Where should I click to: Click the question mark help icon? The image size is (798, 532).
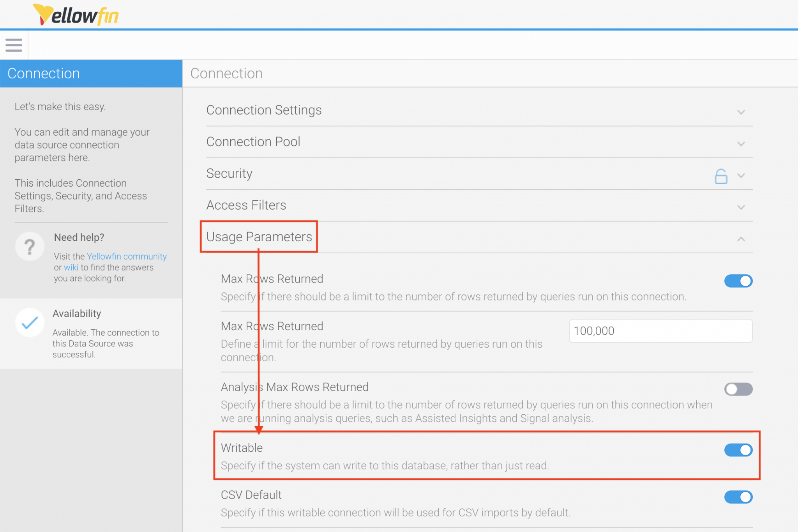30,246
